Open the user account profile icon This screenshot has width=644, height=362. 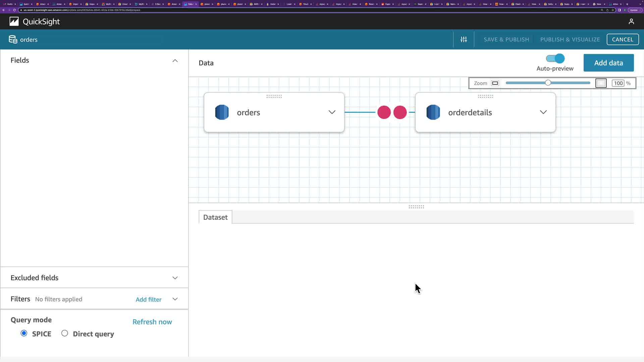click(631, 21)
